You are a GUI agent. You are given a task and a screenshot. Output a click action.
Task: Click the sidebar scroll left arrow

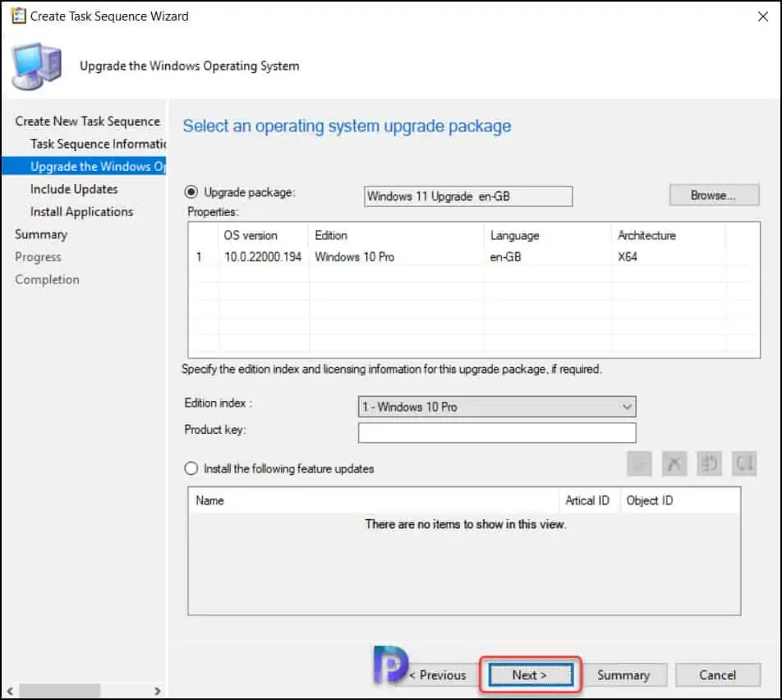10,691
